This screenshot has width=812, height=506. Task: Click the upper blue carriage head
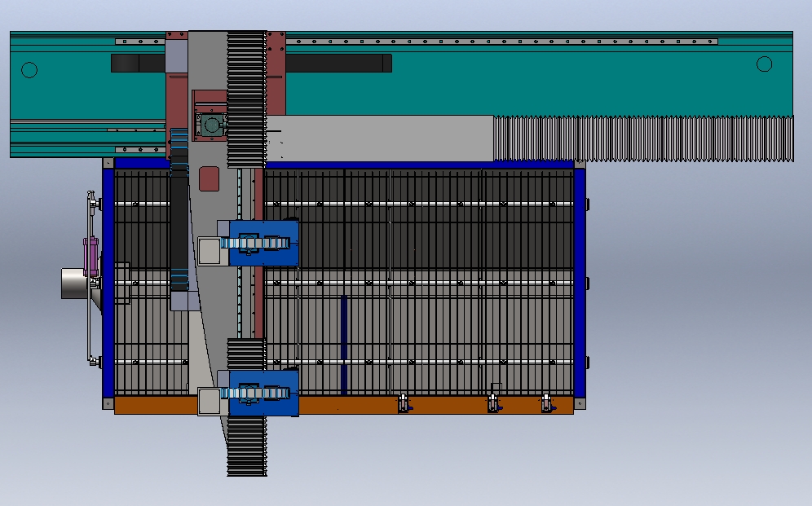[x=263, y=243]
